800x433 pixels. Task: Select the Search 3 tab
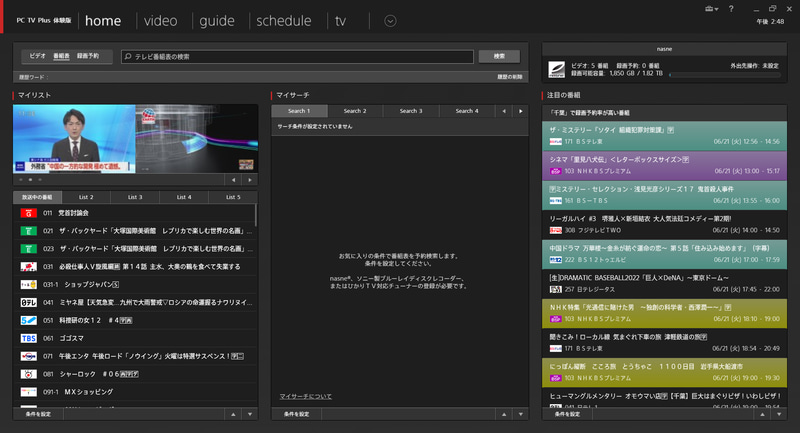click(411, 111)
